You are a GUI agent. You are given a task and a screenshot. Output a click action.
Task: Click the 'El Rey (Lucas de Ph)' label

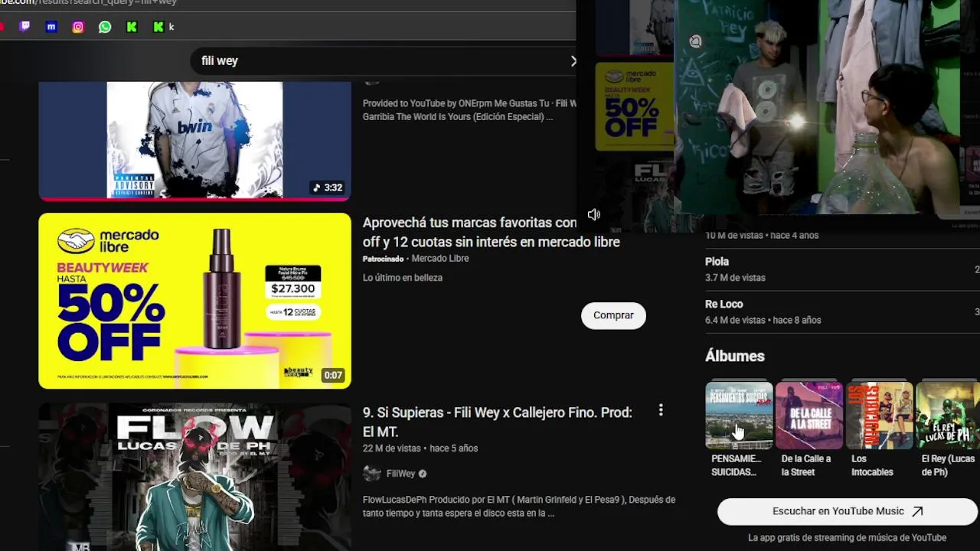point(948,465)
